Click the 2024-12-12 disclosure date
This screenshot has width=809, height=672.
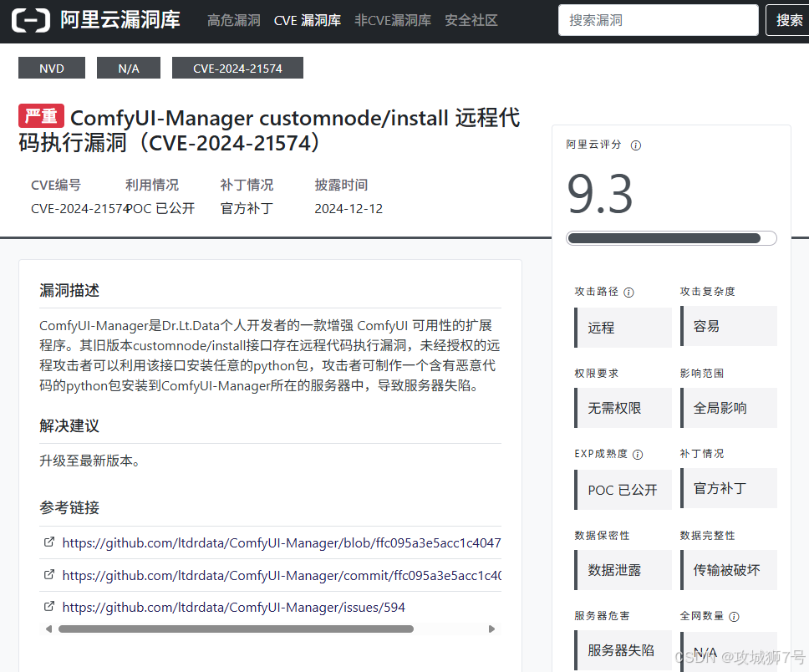click(349, 208)
